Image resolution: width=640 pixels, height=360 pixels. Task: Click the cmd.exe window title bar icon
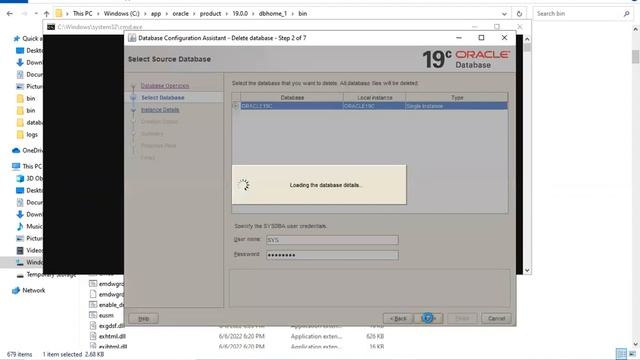coord(51,27)
